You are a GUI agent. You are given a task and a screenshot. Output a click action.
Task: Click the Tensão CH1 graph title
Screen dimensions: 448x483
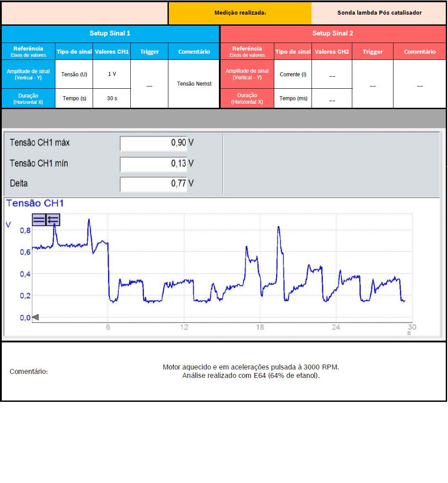coord(35,204)
